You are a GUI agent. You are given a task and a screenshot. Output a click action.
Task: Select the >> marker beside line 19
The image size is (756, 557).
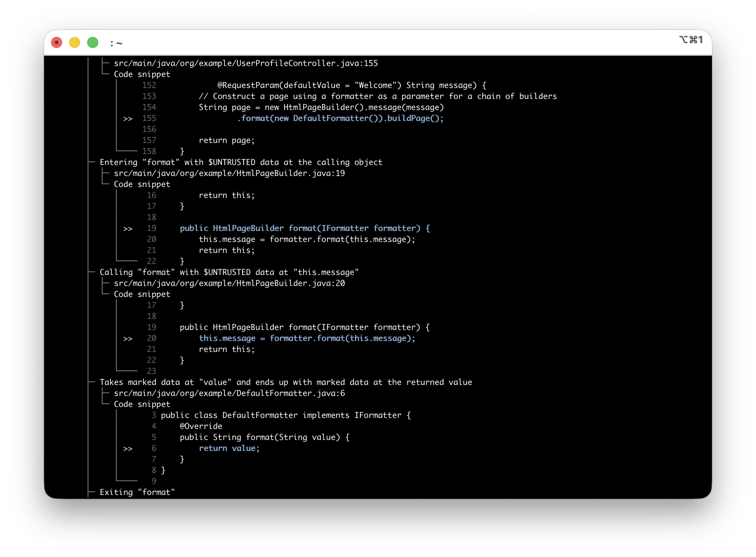click(128, 228)
